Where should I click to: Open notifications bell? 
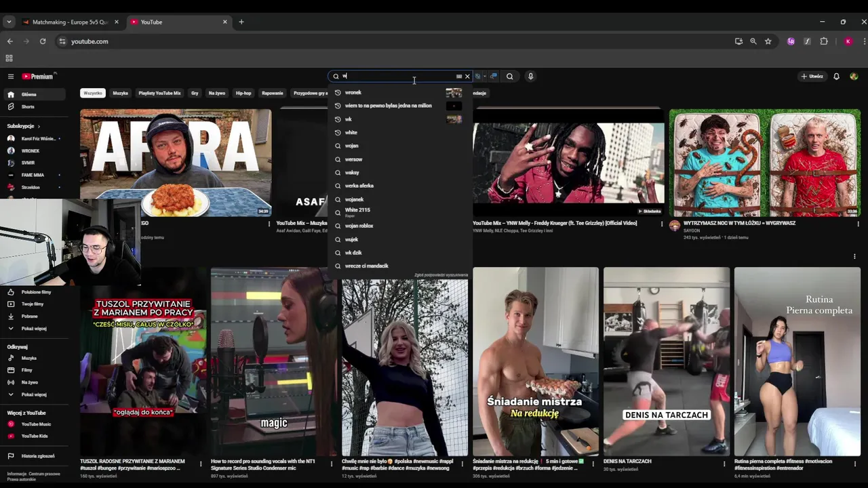(x=836, y=77)
